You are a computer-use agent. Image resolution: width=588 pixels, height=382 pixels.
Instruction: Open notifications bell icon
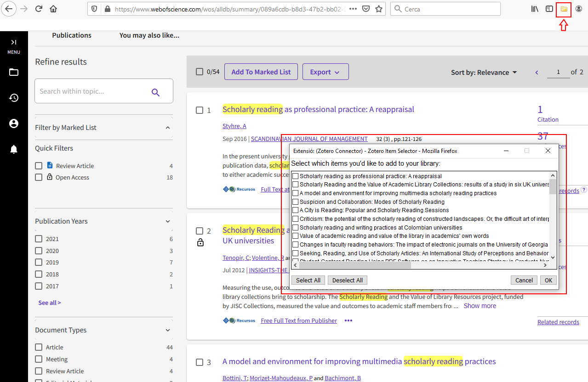pyautogui.click(x=14, y=149)
